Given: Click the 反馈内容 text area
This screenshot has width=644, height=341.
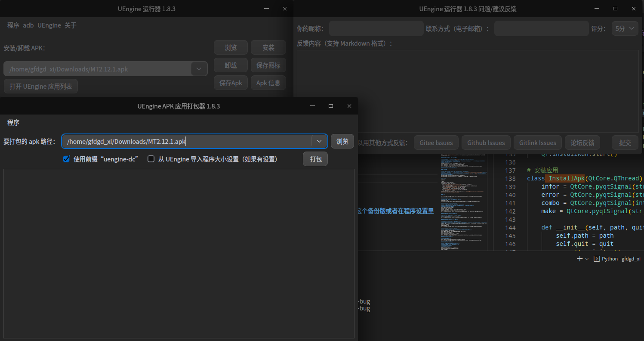Looking at the screenshot, I should [x=468, y=91].
